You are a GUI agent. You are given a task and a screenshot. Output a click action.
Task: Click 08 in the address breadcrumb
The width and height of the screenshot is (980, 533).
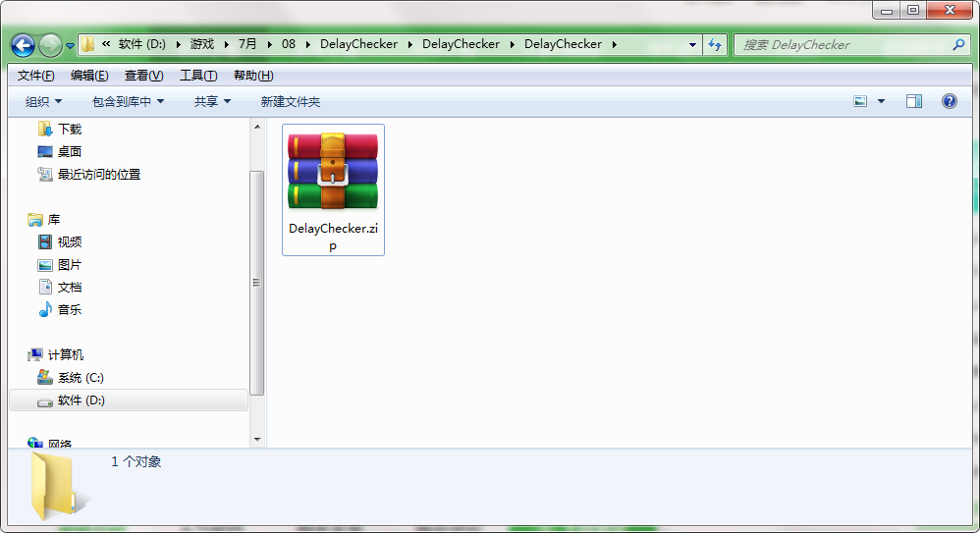tap(288, 44)
